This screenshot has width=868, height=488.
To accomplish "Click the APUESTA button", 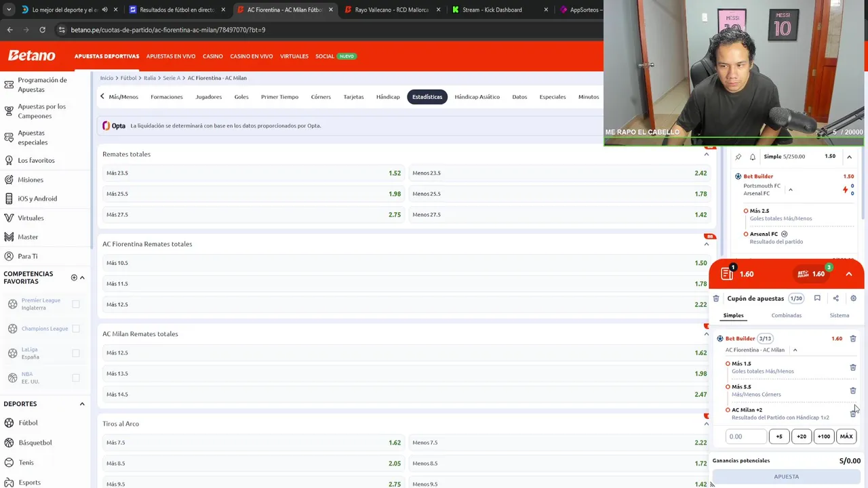I will coord(786,476).
